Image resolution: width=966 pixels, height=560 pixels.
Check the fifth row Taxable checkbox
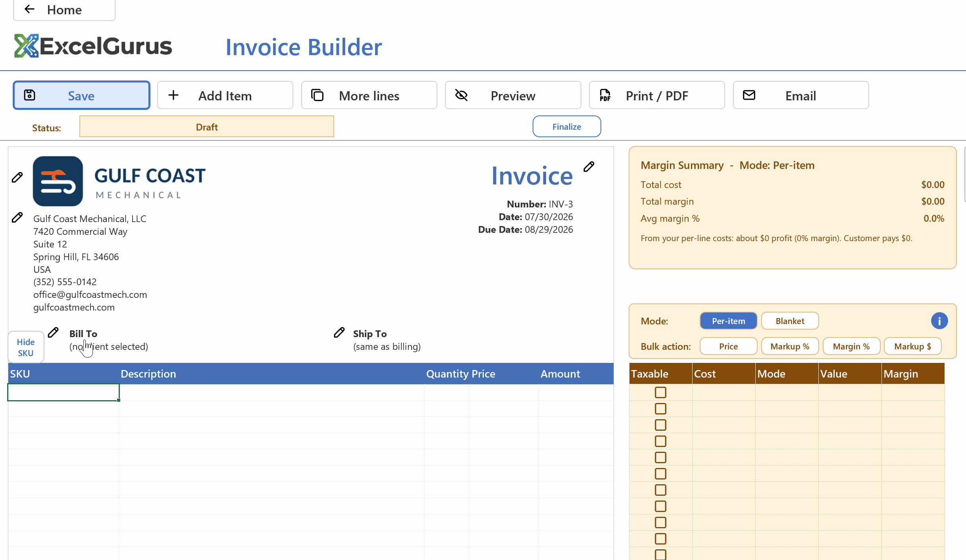pos(660,457)
